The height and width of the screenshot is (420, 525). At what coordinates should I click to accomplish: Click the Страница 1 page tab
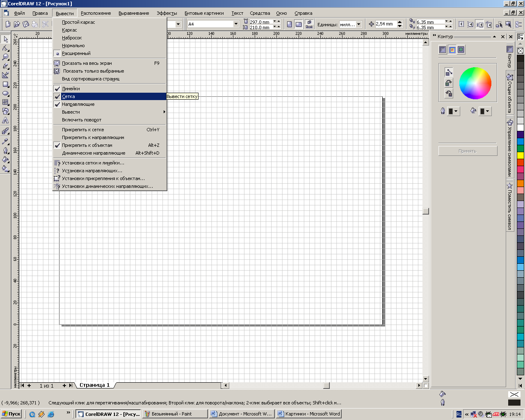point(95,385)
